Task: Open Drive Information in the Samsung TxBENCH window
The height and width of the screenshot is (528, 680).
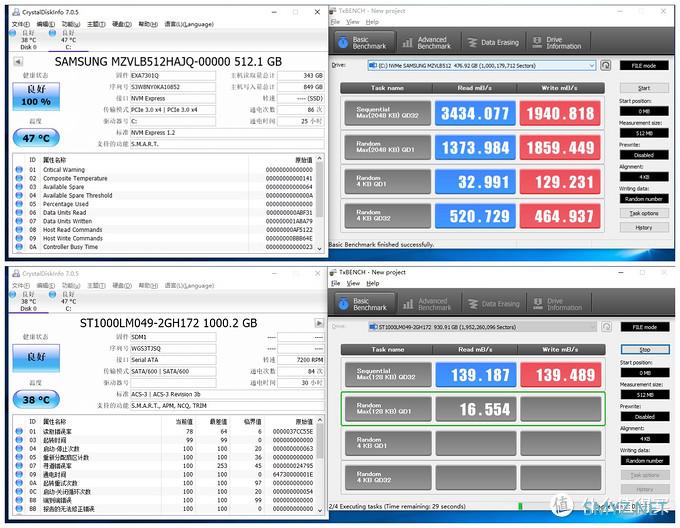Action: tap(555, 42)
